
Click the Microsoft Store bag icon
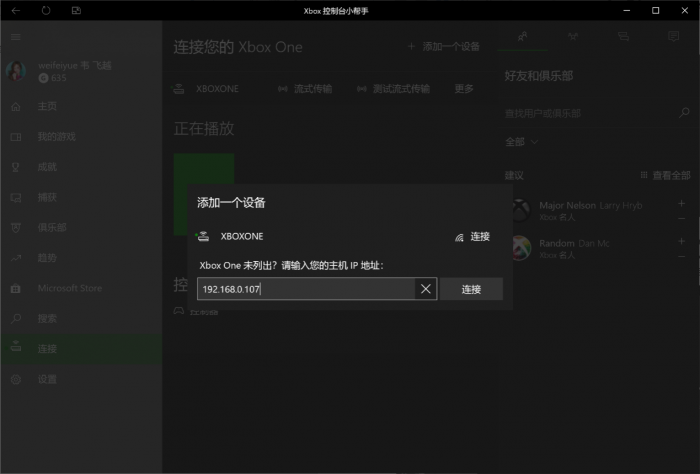[16, 288]
